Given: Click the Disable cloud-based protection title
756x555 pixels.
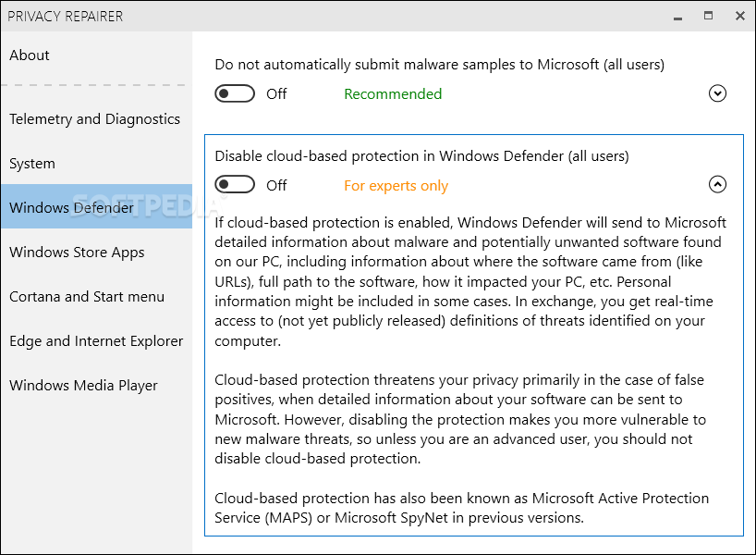Looking at the screenshot, I should pos(421,156).
